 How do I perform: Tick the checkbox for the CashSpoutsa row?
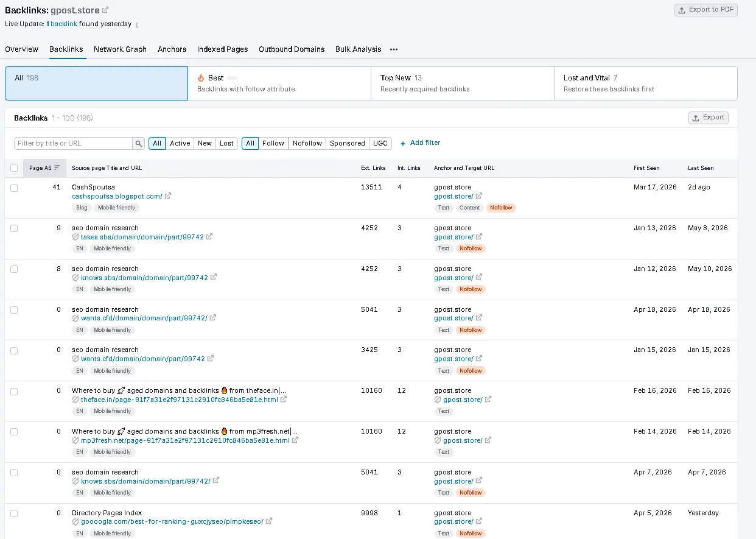pyautogui.click(x=14, y=188)
